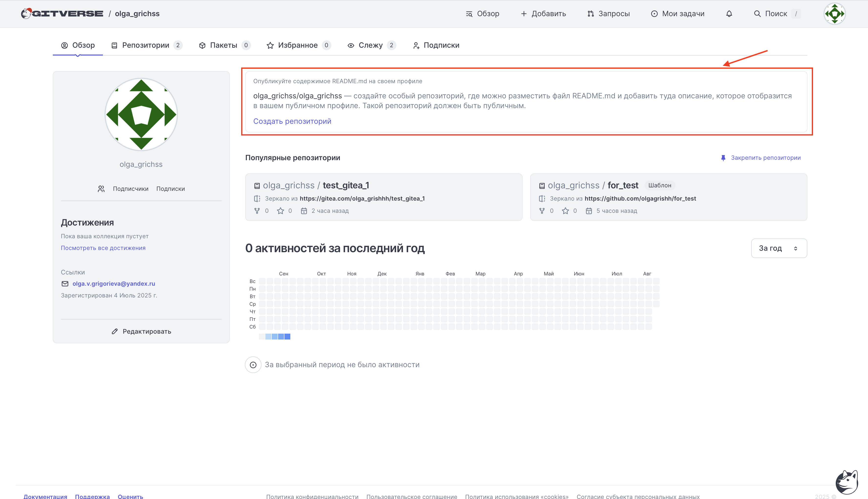Click the search magnifier icon
This screenshot has width=868, height=499.
pos(757,14)
